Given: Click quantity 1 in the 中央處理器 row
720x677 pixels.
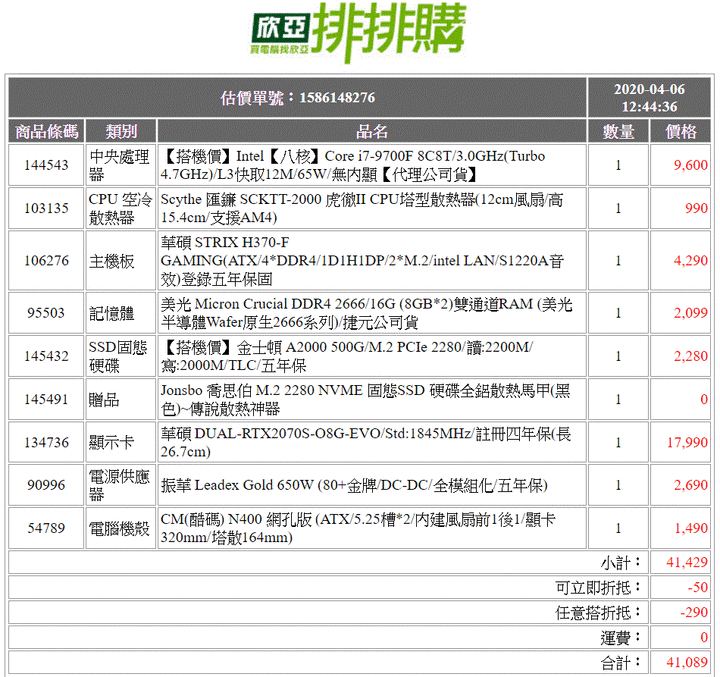Looking at the screenshot, I should (618, 165).
